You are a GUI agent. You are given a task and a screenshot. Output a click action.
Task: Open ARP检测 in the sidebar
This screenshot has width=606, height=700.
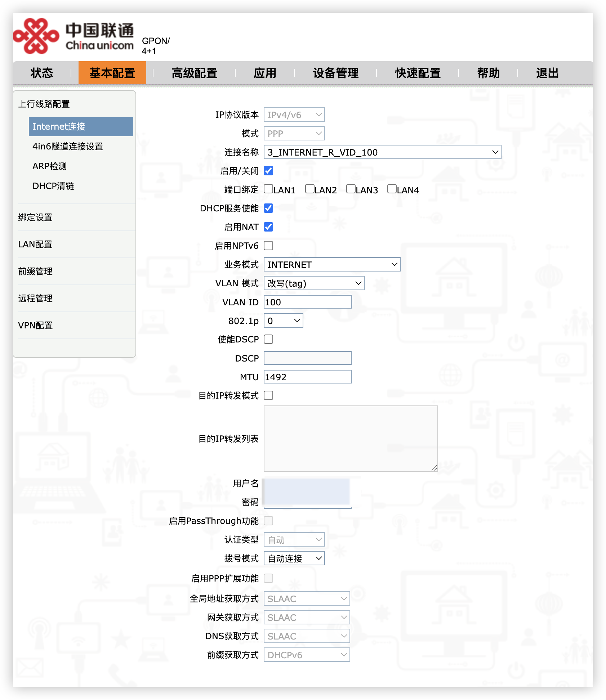(x=50, y=166)
